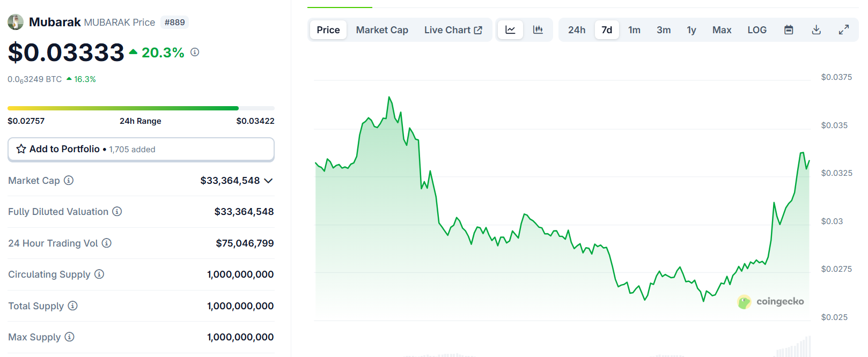The height and width of the screenshot is (357, 868).
Task: Download chart data icon
Action: pos(816,30)
